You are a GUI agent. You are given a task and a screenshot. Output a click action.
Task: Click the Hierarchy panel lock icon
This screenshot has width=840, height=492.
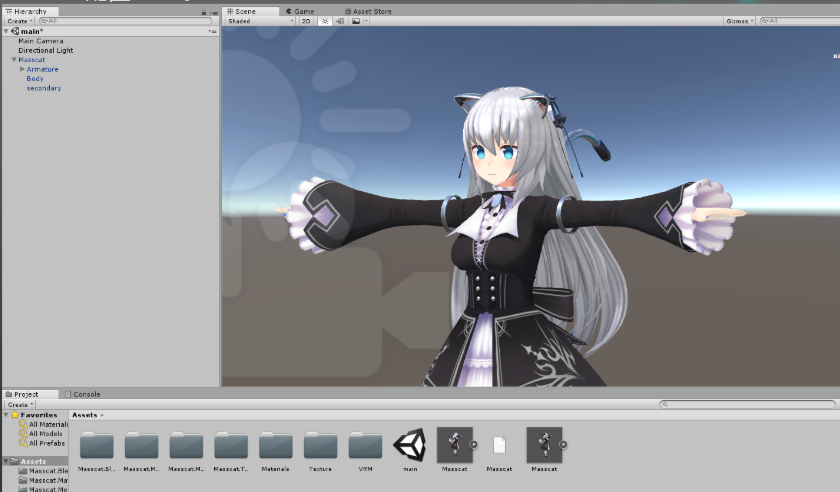(204, 12)
